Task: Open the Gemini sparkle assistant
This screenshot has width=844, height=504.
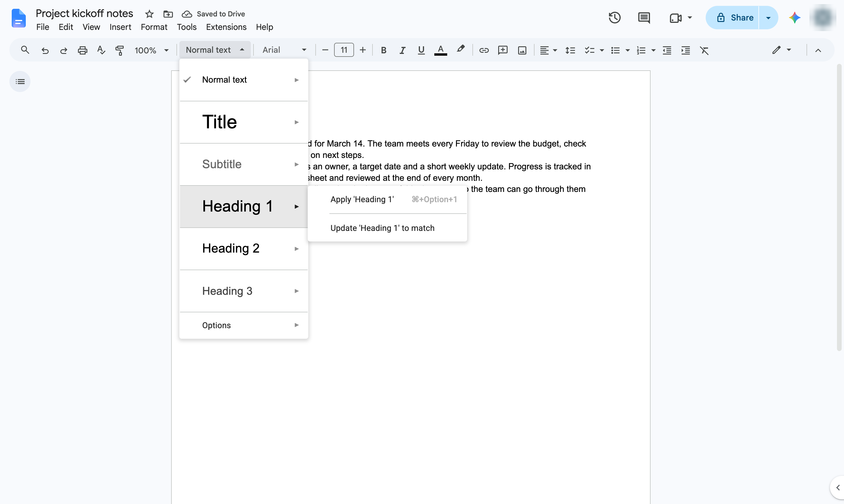Action: tap(795, 18)
